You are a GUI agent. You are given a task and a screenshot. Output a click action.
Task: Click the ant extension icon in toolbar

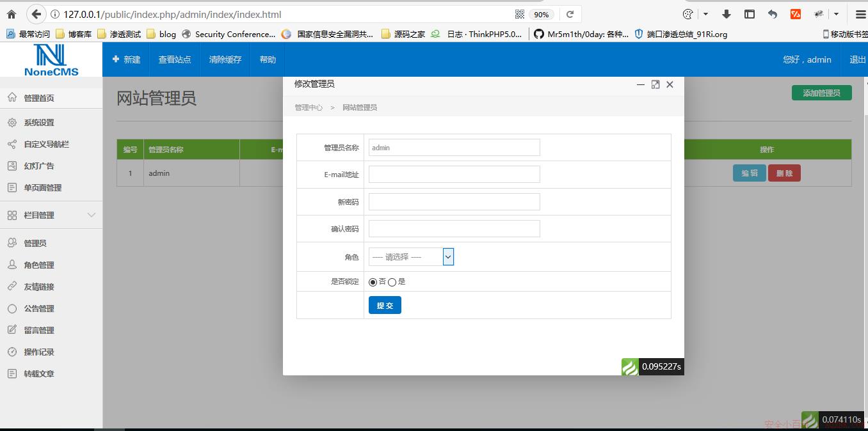pyautogui.click(x=819, y=14)
